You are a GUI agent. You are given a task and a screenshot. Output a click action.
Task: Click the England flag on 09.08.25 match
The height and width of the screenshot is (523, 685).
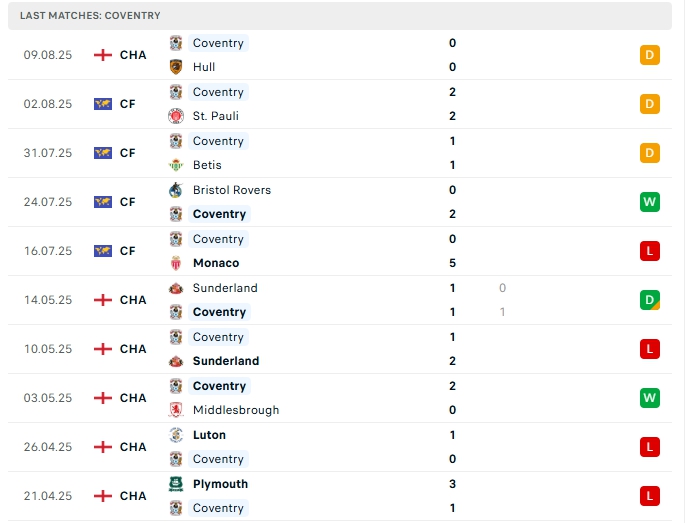102,55
